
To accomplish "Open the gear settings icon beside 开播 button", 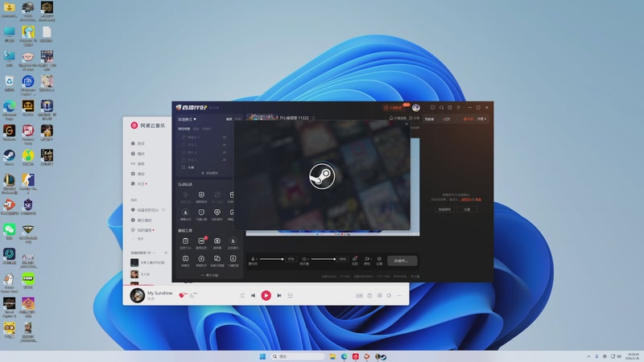I will click(x=379, y=259).
